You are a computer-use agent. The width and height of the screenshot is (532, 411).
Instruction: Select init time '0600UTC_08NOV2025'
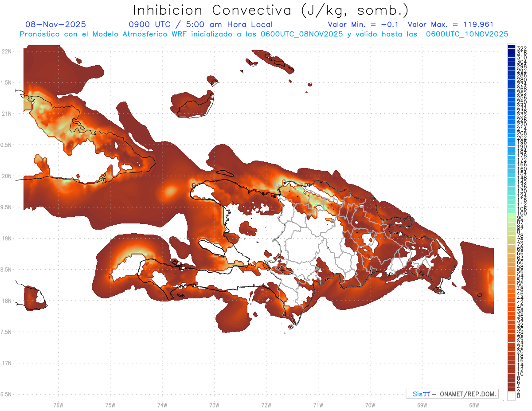(301, 34)
